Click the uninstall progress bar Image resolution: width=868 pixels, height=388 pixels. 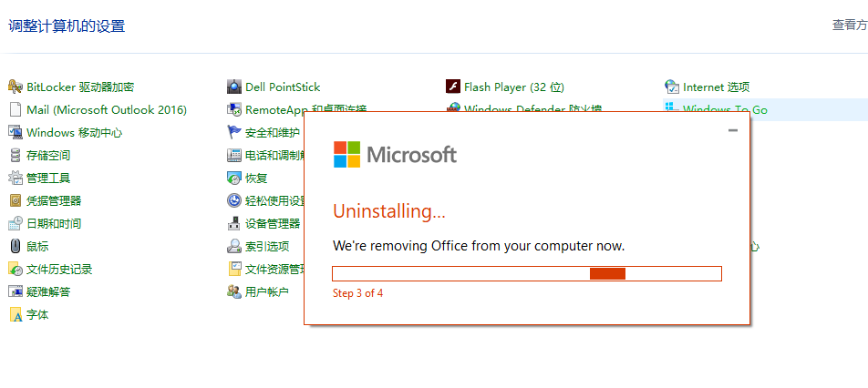tap(527, 273)
